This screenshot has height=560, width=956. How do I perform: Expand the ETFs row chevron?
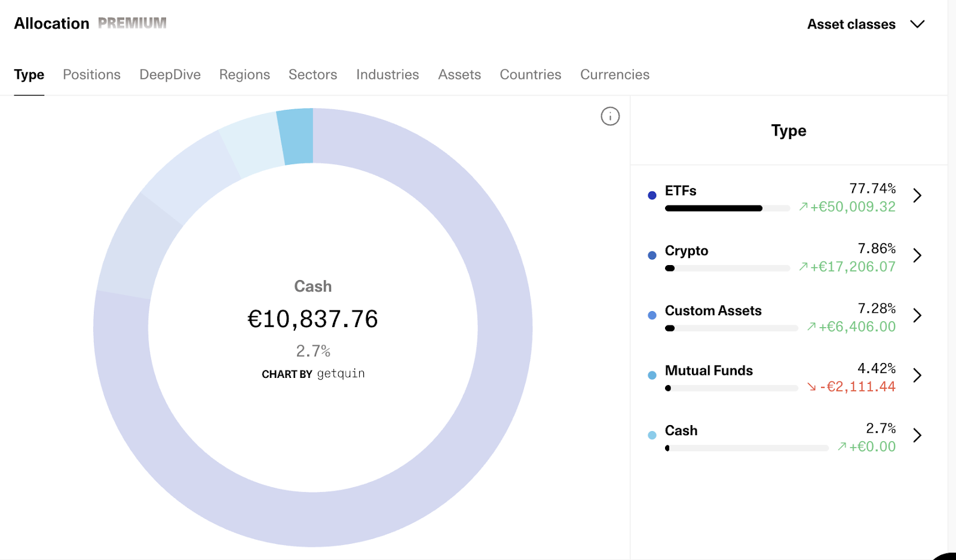[917, 195]
